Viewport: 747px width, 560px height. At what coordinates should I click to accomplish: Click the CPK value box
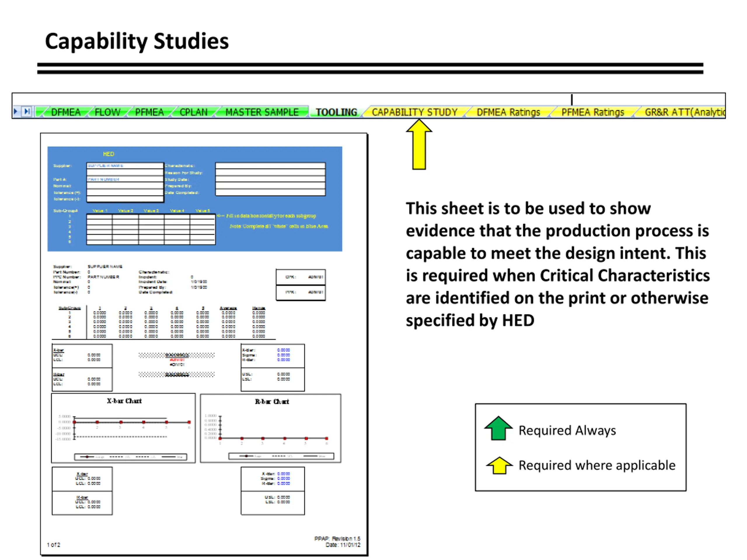point(301,277)
